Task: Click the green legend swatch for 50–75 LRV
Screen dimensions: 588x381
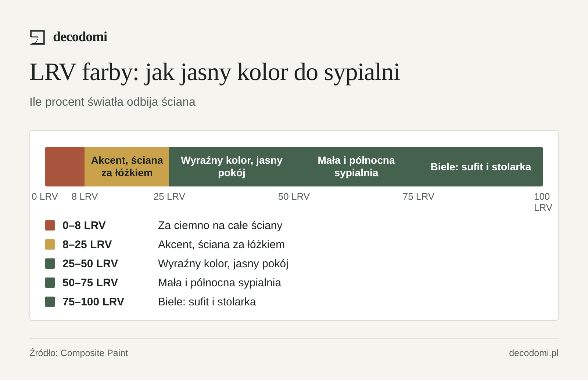Action: (x=50, y=283)
